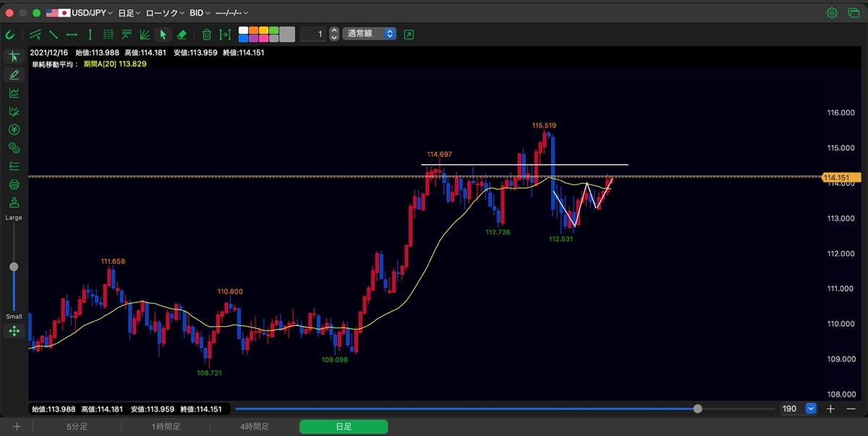
Task: Open settings gear in title bar
Action: pos(832,13)
